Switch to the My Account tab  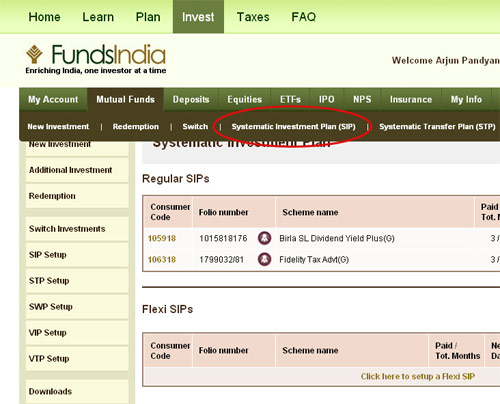(x=53, y=99)
